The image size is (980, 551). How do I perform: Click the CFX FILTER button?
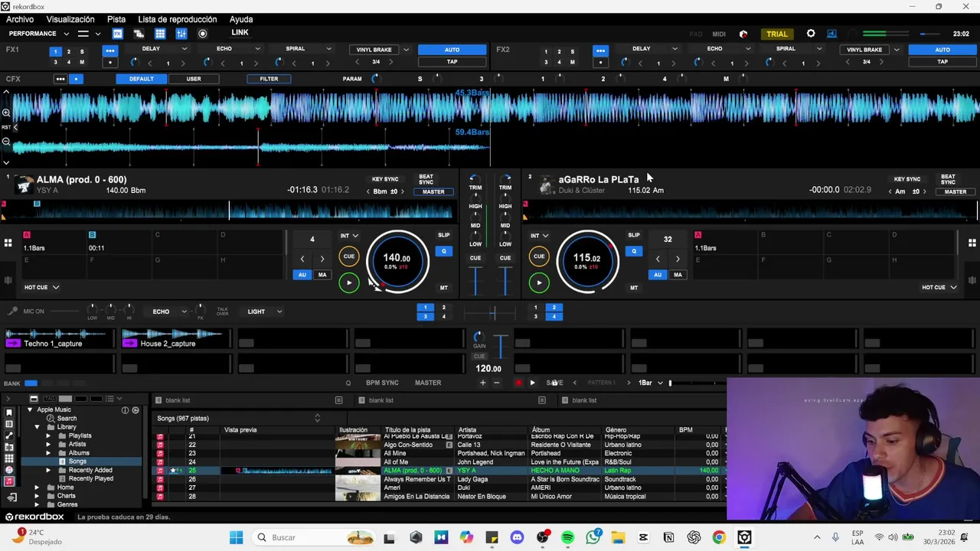coord(269,79)
